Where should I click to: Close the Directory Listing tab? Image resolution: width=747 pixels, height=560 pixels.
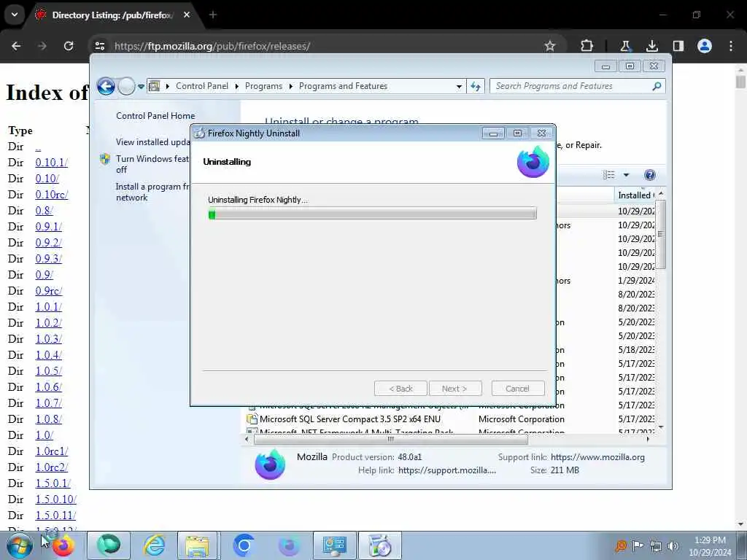click(187, 15)
